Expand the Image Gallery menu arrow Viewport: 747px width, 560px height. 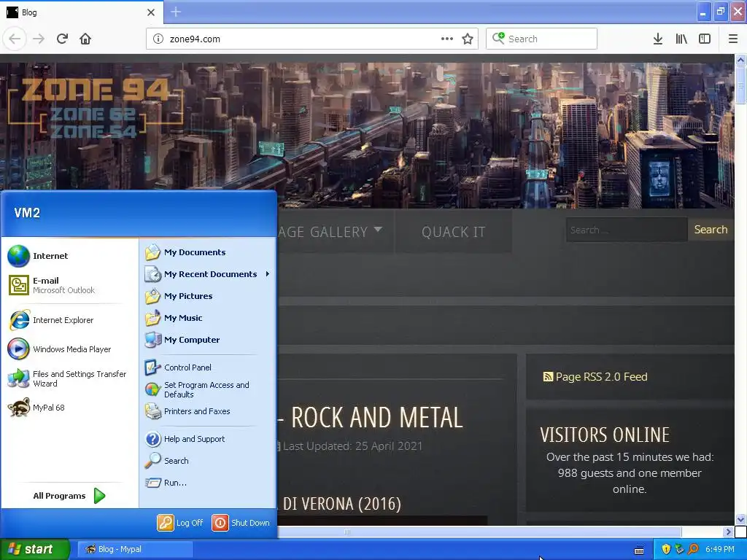pyautogui.click(x=379, y=229)
